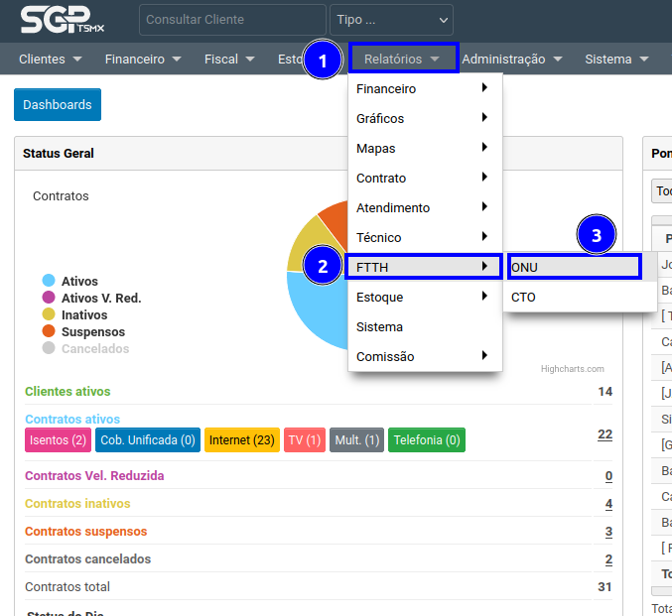Click the Internet (23) badge
The image size is (672, 616).
242,440
